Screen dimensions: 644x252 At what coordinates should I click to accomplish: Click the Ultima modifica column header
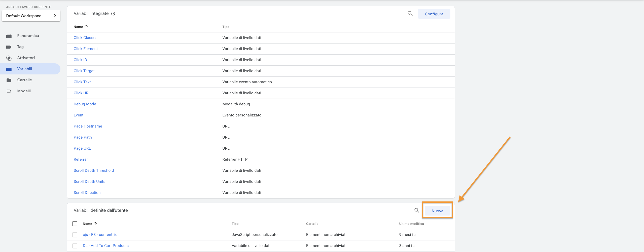pyautogui.click(x=411, y=224)
